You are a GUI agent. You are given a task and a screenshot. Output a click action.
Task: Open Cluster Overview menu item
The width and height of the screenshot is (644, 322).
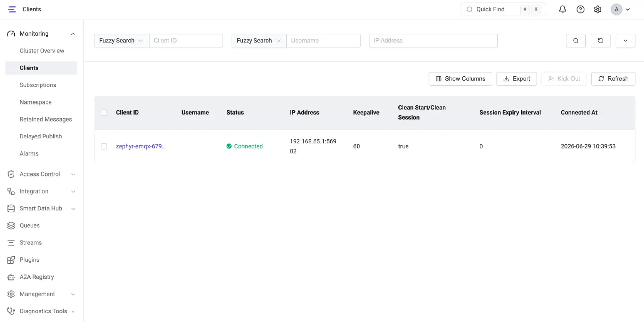coord(41,51)
